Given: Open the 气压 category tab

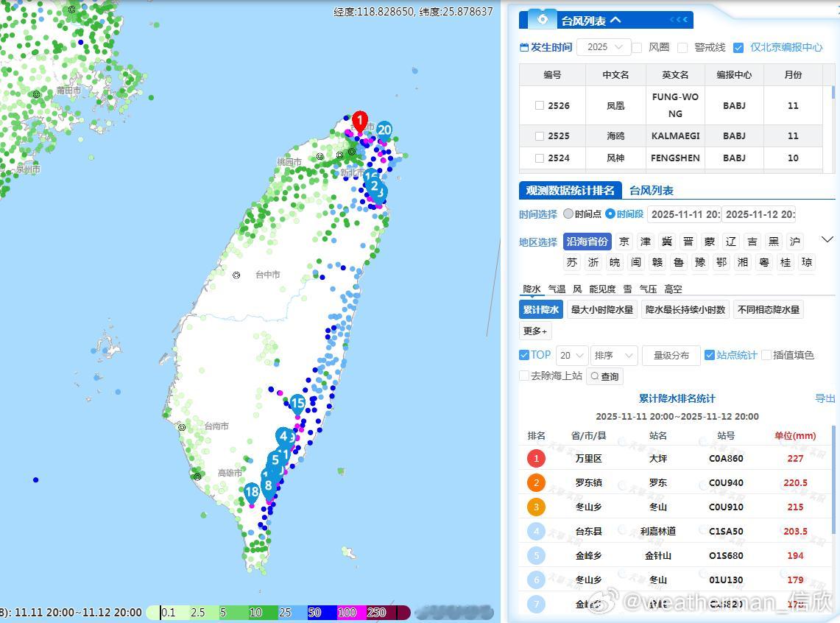Looking at the screenshot, I should tap(648, 289).
